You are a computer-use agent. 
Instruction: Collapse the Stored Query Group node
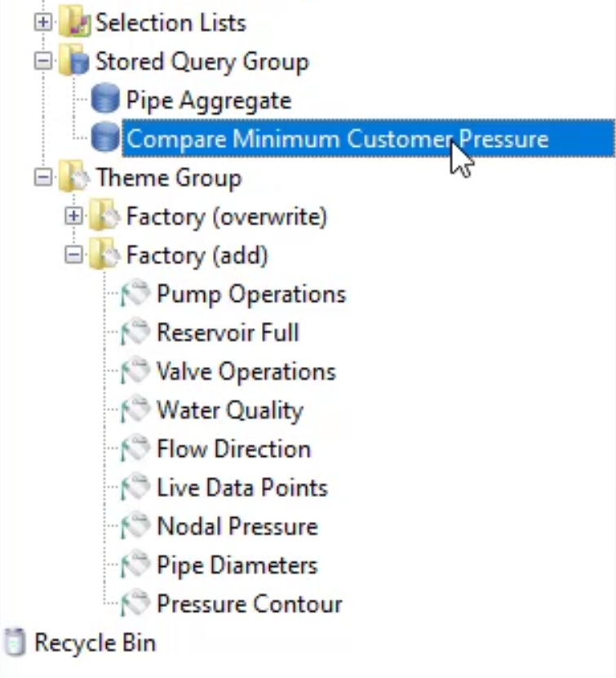42,60
